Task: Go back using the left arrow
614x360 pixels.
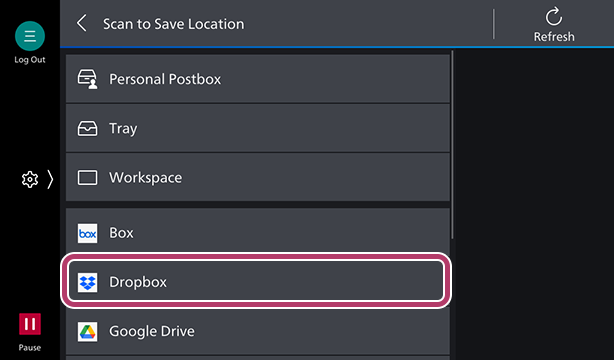Action: (x=81, y=24)
